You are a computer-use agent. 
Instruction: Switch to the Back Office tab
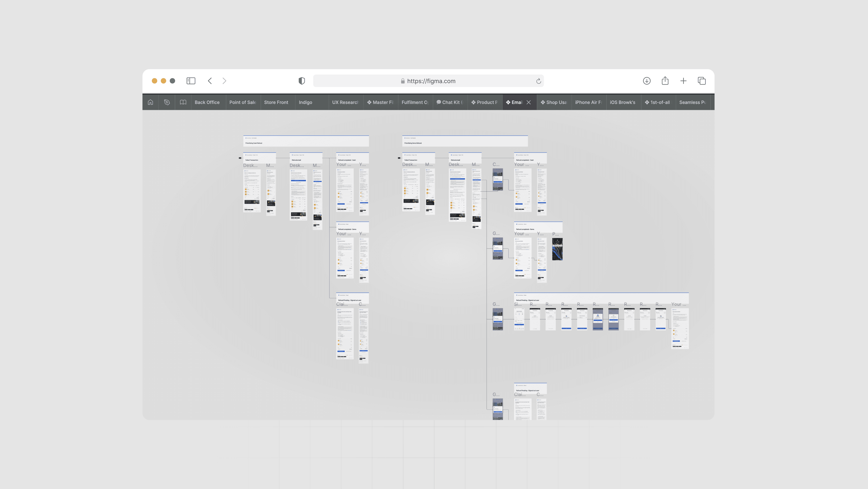207,102
